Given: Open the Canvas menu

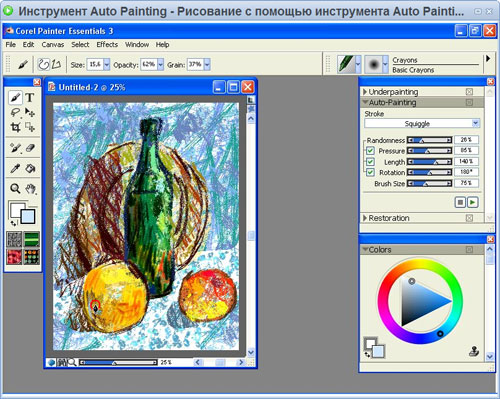Looking at the screenshot, I should 53,45.
